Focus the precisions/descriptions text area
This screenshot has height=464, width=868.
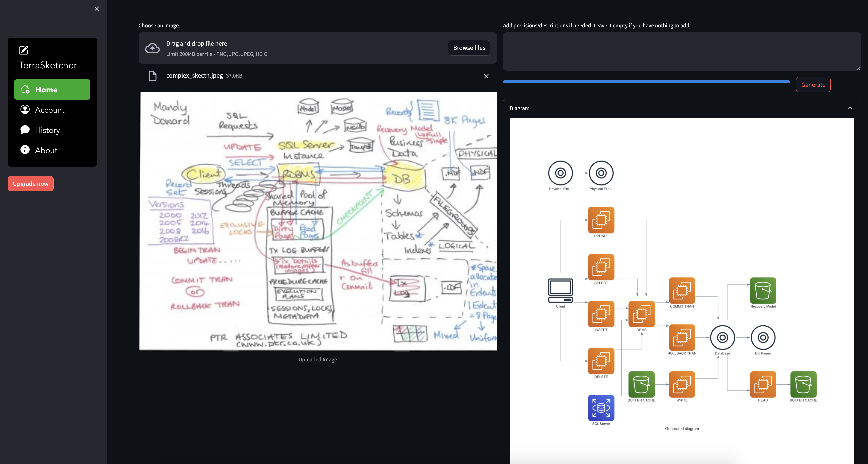[x=682, y=51]
